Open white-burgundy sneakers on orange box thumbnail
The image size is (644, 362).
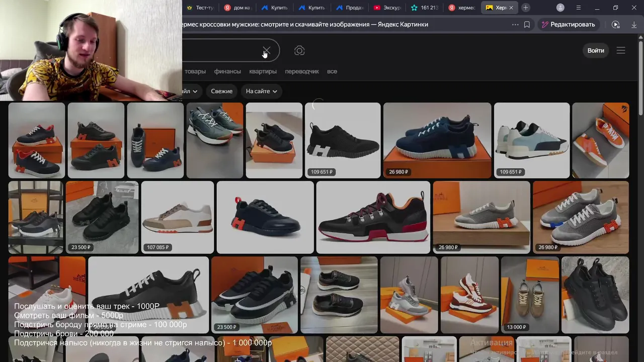pos(469,295)
